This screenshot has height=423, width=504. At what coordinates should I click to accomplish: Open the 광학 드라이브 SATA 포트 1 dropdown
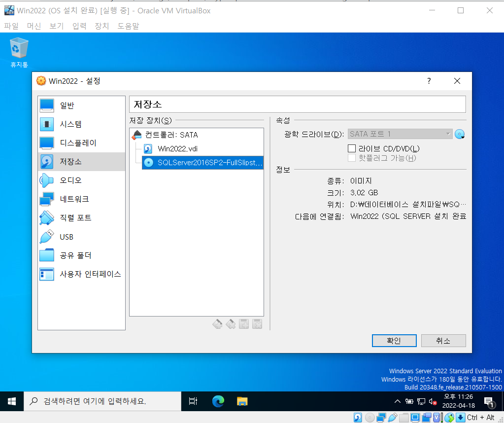point(400,134)
